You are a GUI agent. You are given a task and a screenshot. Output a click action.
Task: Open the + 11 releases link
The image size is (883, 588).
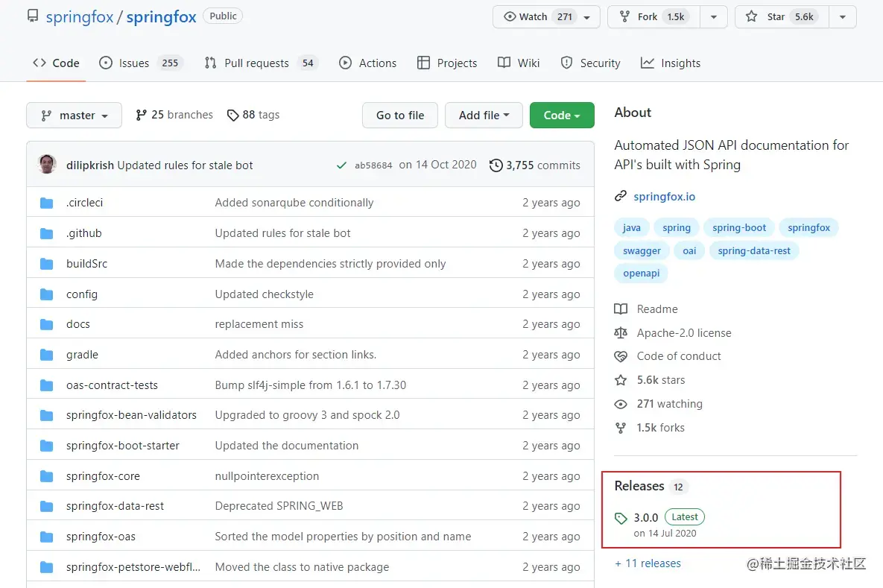pos(648,563)
